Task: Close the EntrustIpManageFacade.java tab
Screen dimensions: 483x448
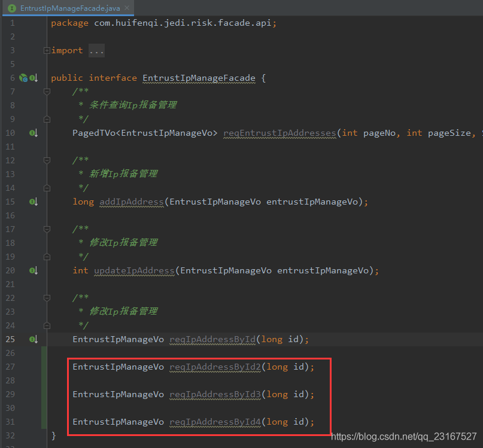Action: pos(127,8)
